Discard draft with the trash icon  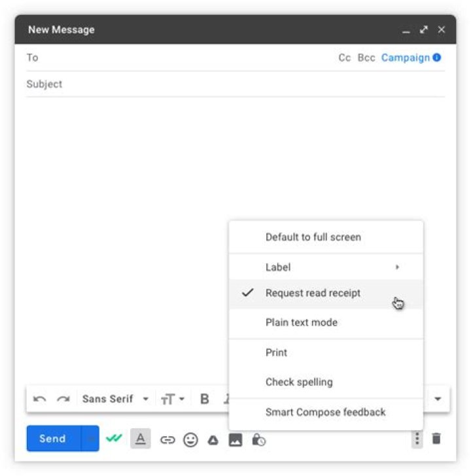[x=436, y=439]
